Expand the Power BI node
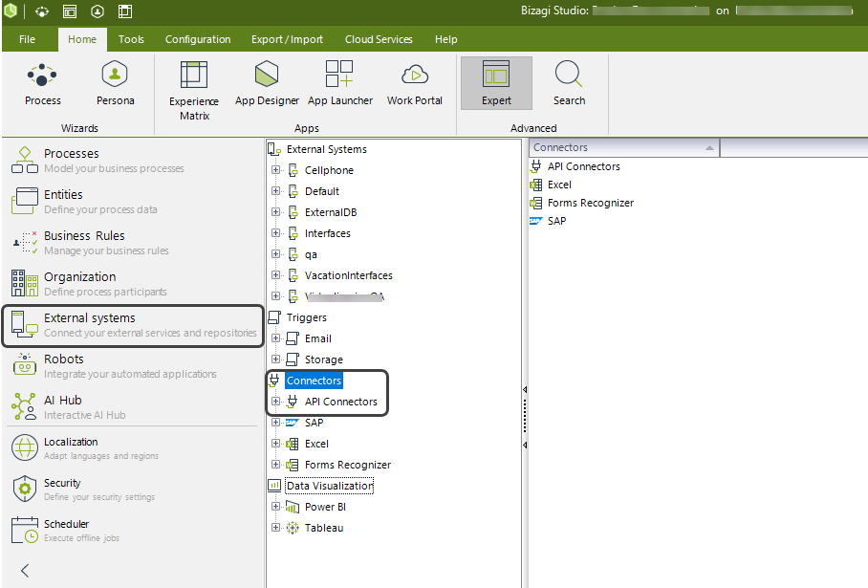 pyautogui.click(x=276, y=507)
